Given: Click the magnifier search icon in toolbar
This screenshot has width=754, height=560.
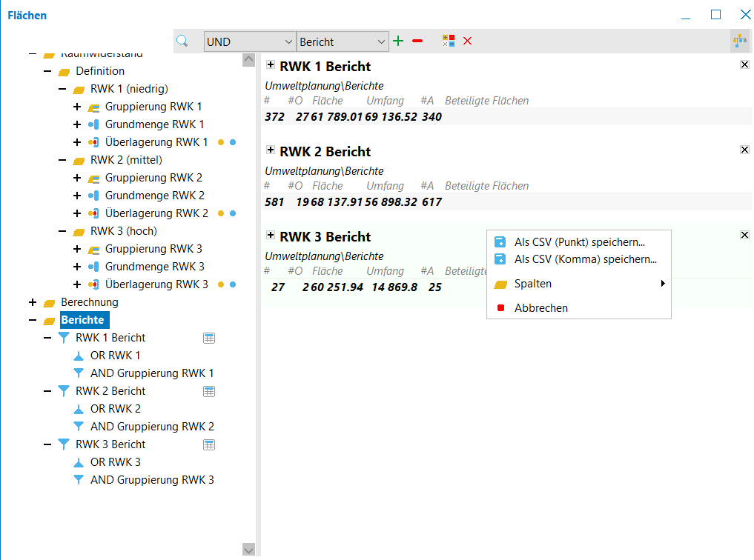Looking at the screenshot, I should pyautogui.click(x=182, y=41).
